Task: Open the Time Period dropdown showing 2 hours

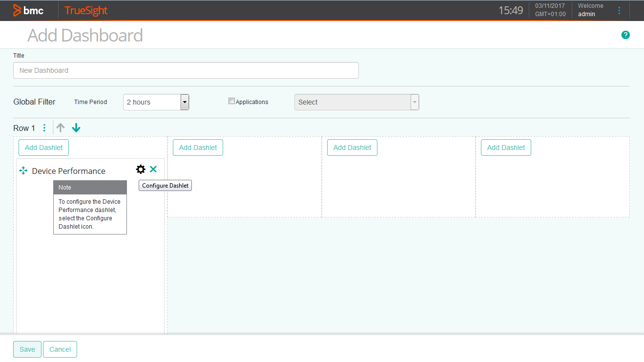Action: pyautogui.click(x=184, y=102)
